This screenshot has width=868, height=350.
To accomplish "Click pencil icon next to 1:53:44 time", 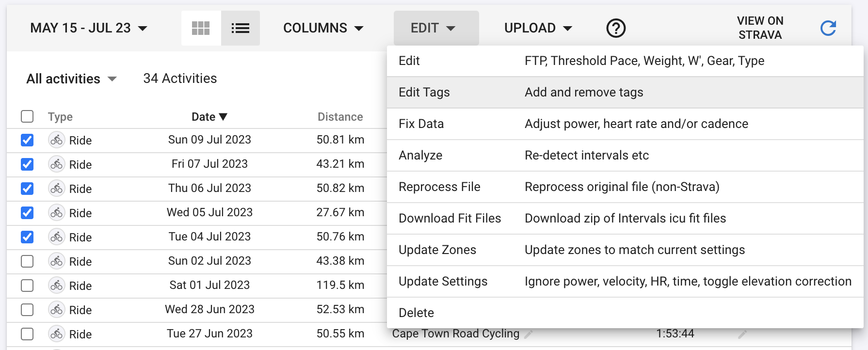I will (742, 334).
